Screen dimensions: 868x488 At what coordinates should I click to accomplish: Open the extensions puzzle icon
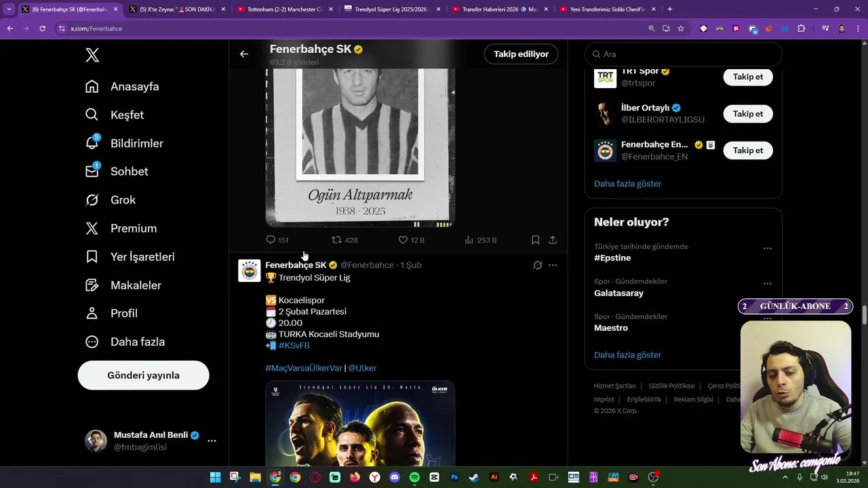pyautogui.click(x=802, y=28)
